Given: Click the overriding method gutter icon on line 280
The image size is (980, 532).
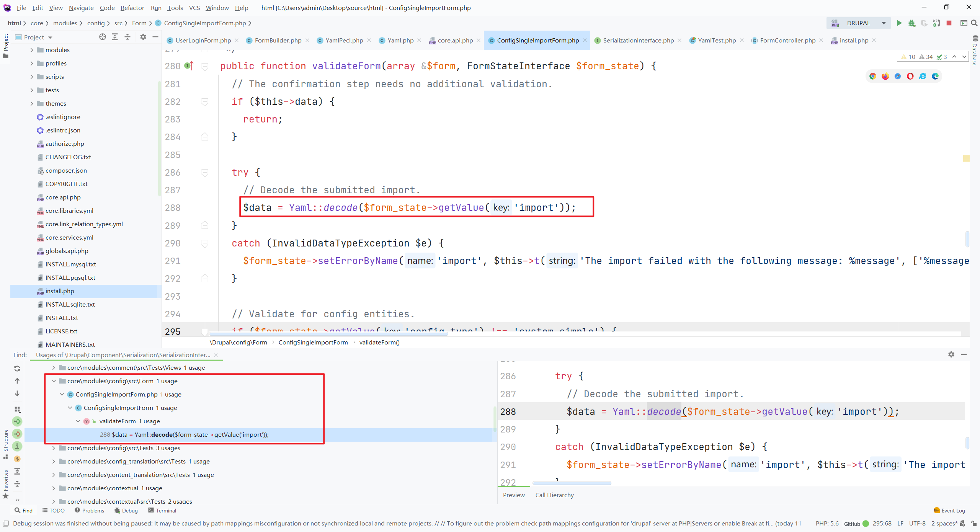Looking at the screenshot, I should tap(189, 66).
